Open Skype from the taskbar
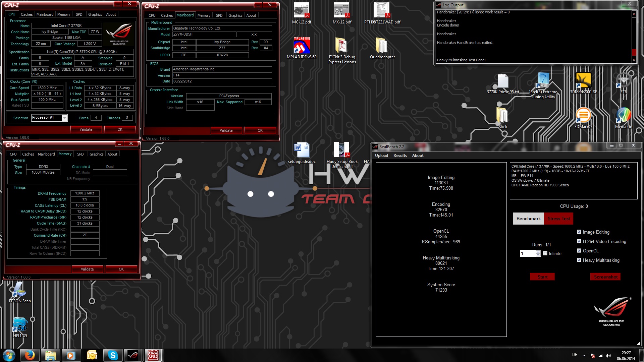644x362 pixels. [113, 355]
